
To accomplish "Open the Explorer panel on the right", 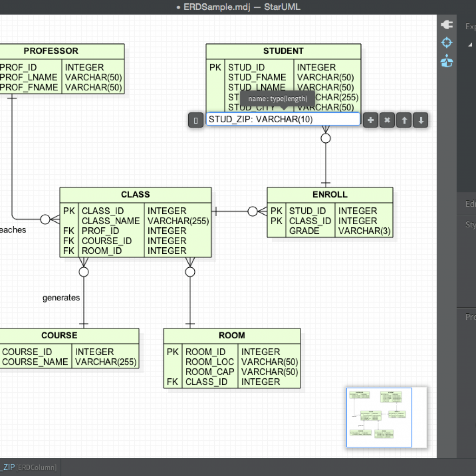I will coord(469,26).
